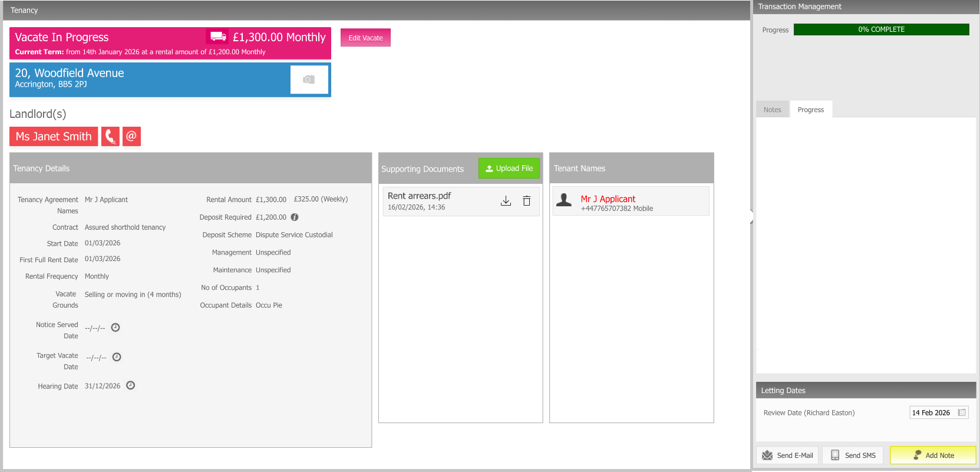Screen dimensions: 980x472
Task: Click 'Selling or moving in (4 months)' text
Action: click(x=133, y=295)
